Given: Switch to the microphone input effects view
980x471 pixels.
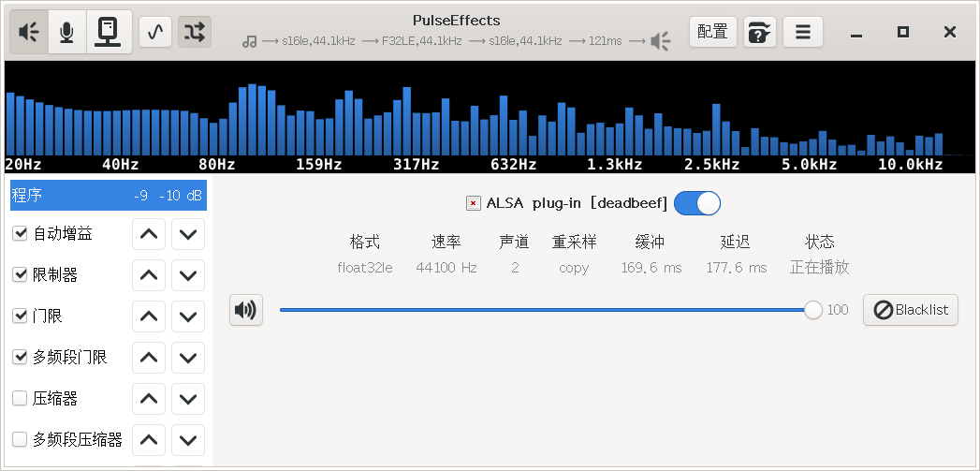Looking at the screenshot, I should (66, 32).
